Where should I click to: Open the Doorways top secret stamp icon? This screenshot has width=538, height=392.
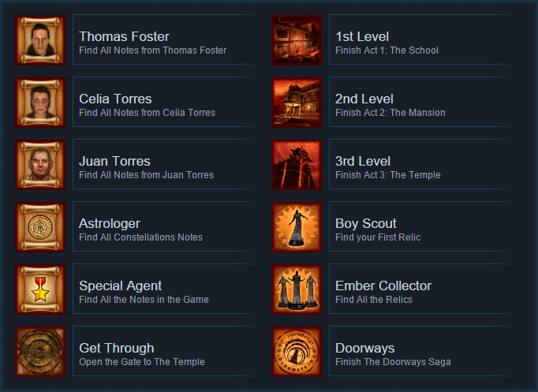[x=297, y=352]
